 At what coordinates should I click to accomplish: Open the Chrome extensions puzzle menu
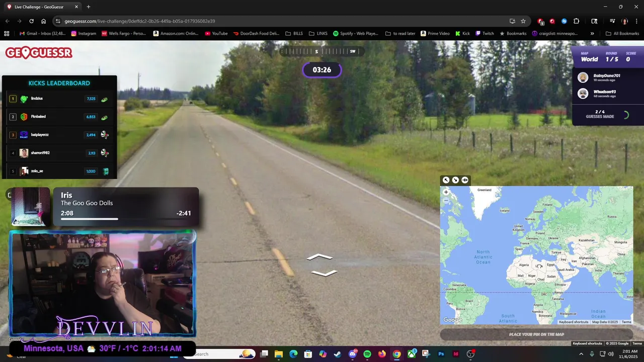point(577,21)
